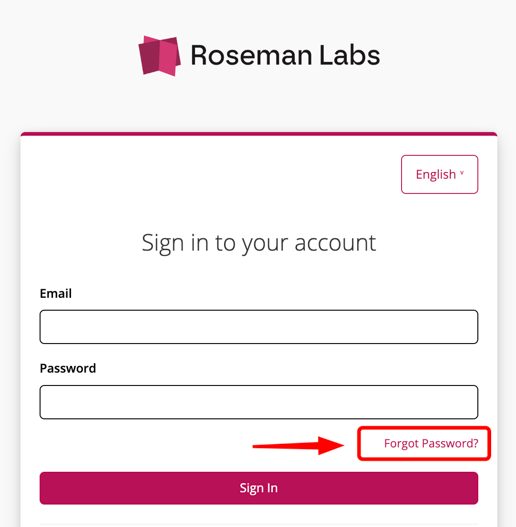
Task: Open the English language selector
Action: tap(439, 174)
